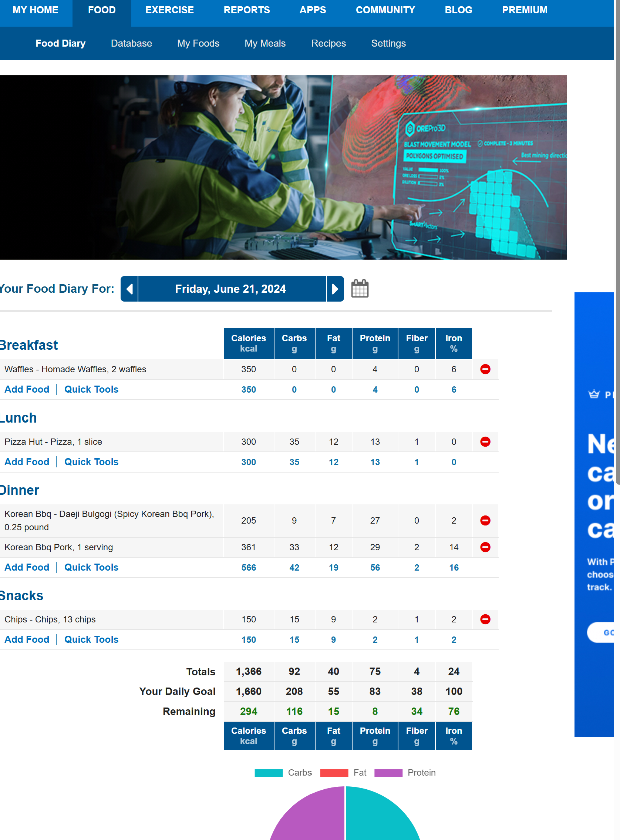Open the calendar date picker icon

tap(360, 289)
